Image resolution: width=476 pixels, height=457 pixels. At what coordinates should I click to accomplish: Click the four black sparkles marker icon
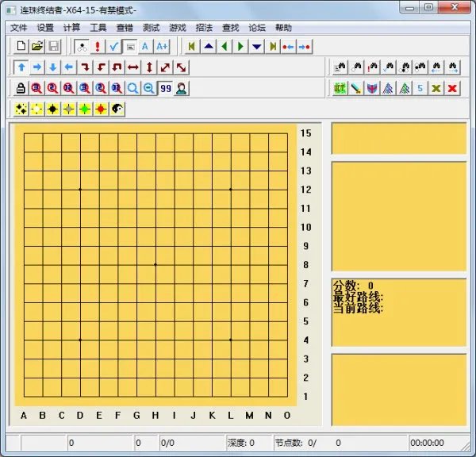pos(21,109)
